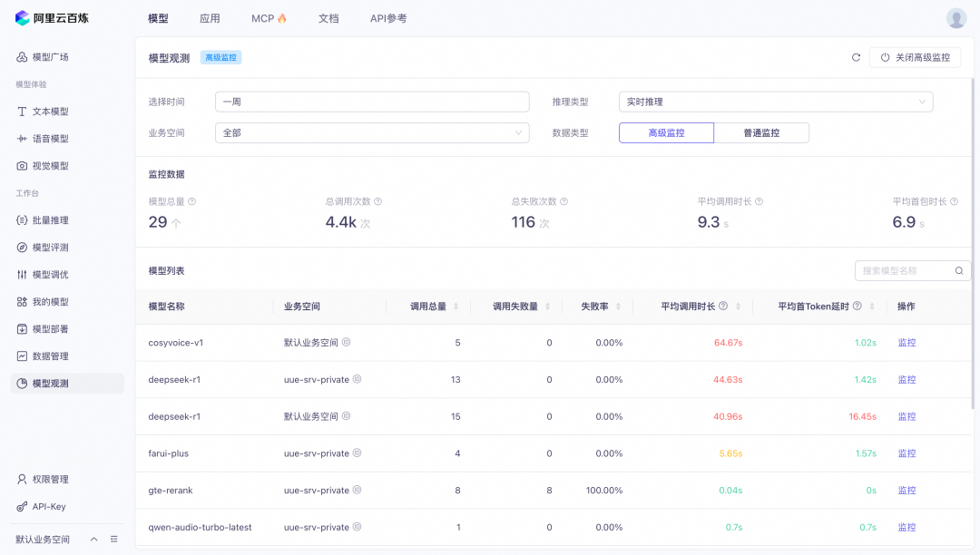Viewport: 980px width, 555px height.
Task: Click the 搜索模型名称 search input field
Action: tap(903, 270)
